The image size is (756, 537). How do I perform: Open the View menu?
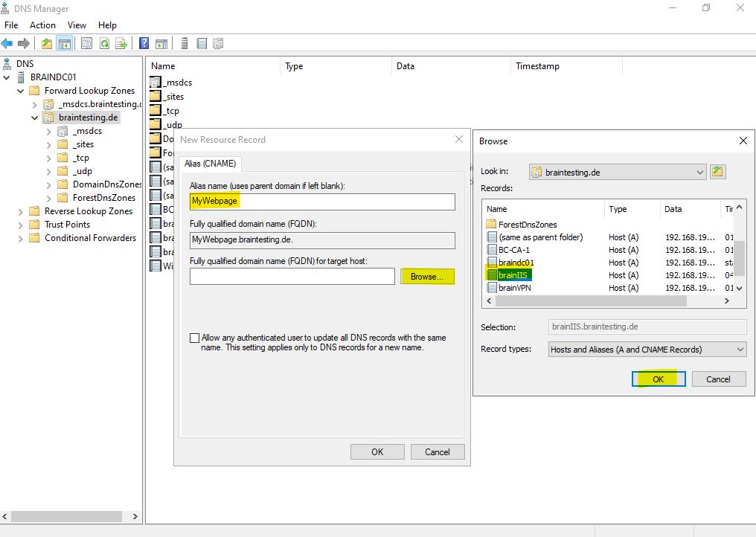(77, 25)
